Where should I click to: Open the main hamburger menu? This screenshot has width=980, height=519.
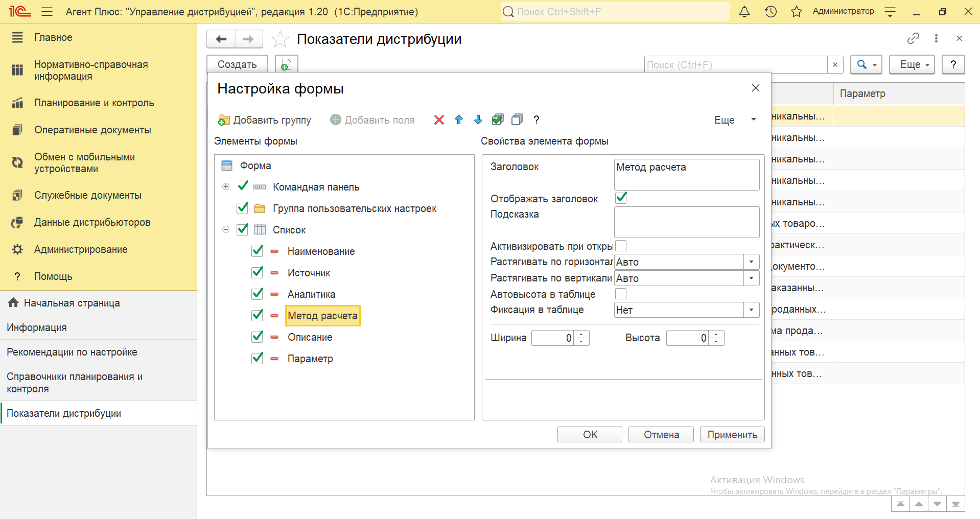[47, 11]
